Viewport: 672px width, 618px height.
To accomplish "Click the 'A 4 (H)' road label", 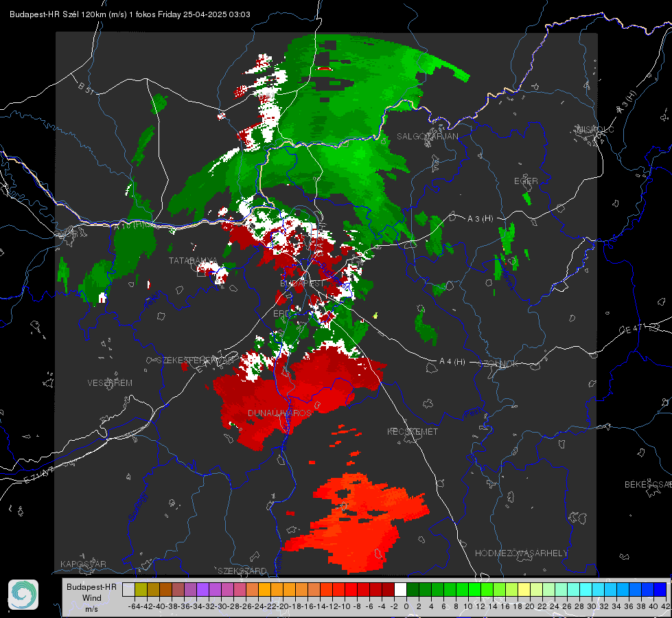I will pyautogui.click(x=452, y=362).
